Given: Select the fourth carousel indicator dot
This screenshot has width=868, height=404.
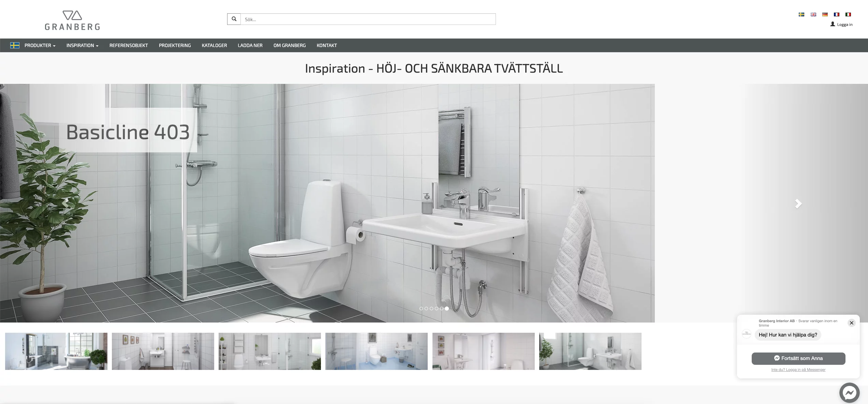Looking at the screenshot, I should 437,309.
